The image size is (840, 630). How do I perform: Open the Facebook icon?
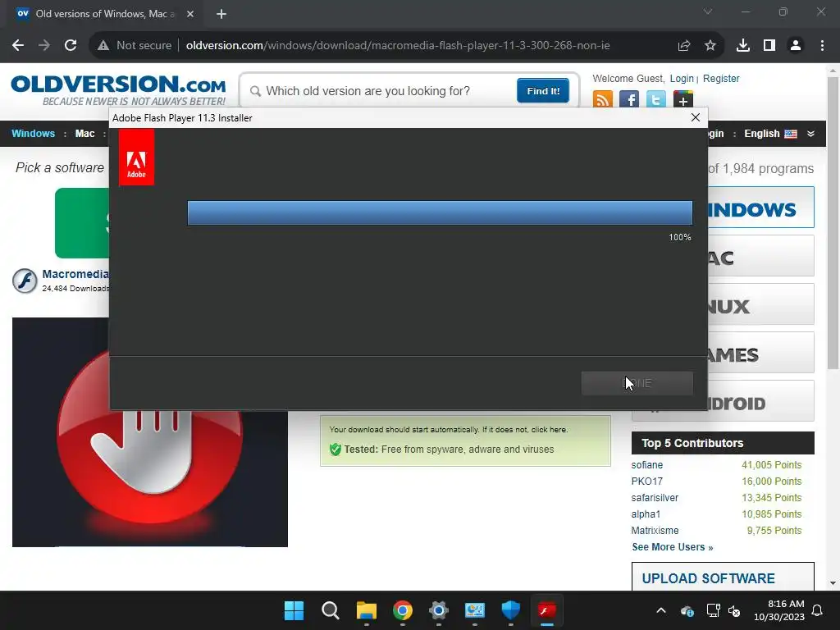(x=629, y=99)
